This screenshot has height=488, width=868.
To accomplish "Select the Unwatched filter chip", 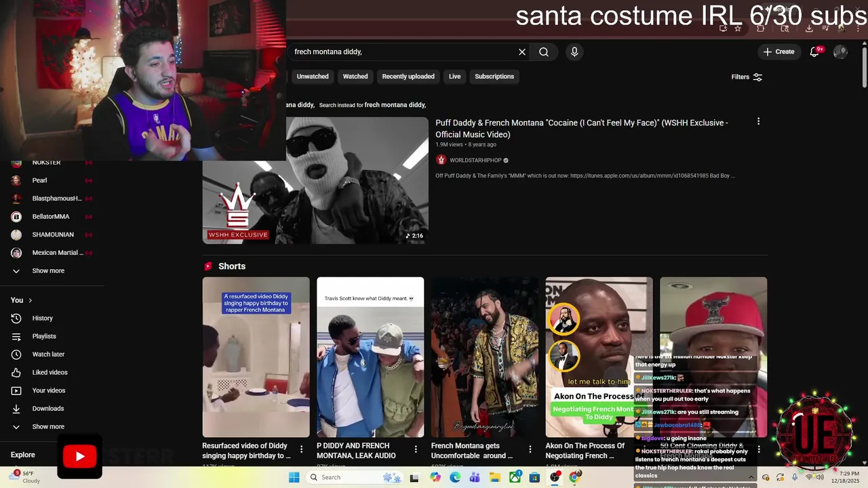I will pos(313,77).
